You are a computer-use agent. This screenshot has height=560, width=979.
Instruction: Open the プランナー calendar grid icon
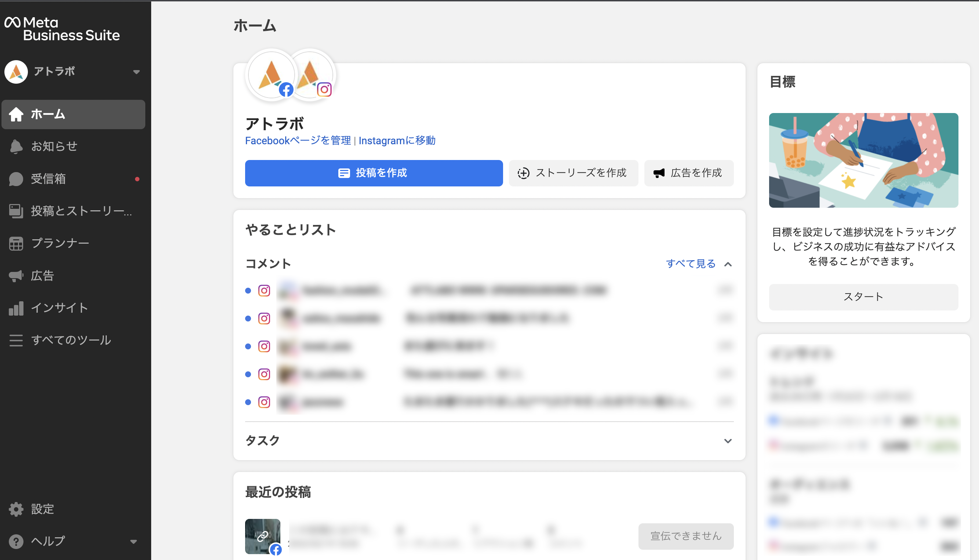[16, 243]
